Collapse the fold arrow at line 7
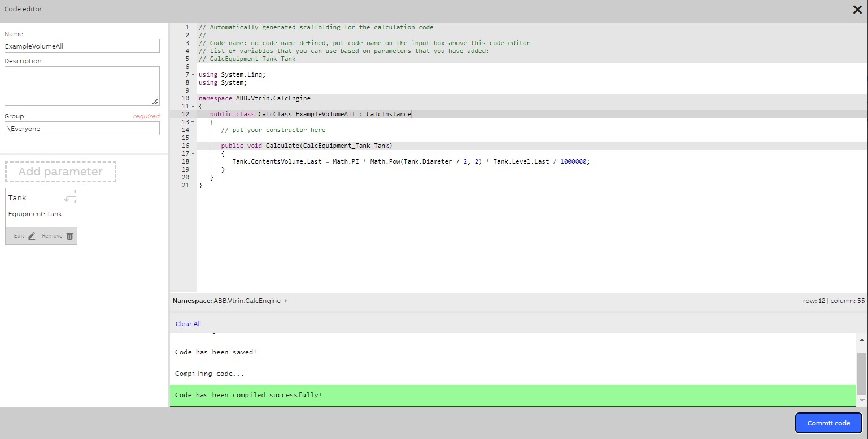 pyautogui.click(x=193, y=74)
